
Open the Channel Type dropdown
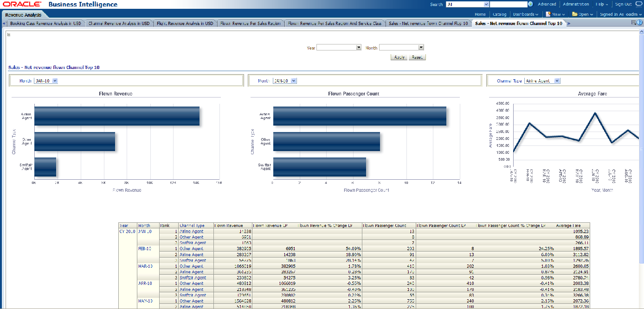pyautogui.click(x=557, y=81)
